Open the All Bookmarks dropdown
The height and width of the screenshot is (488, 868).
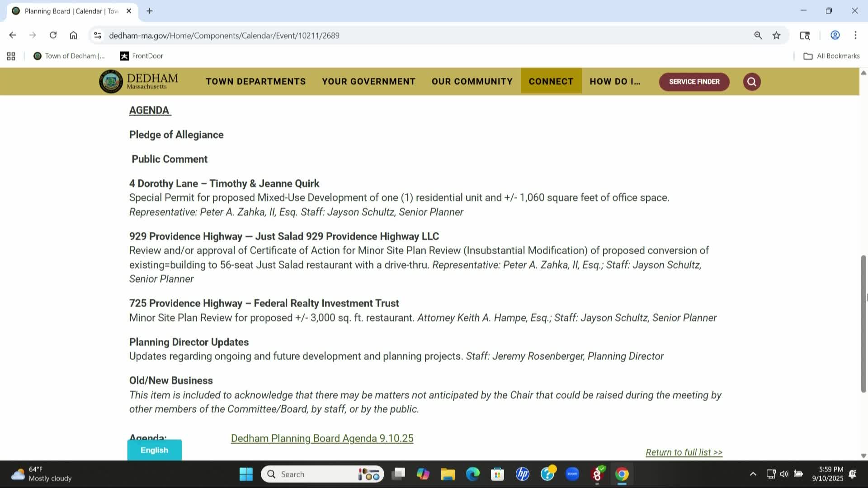832,56
